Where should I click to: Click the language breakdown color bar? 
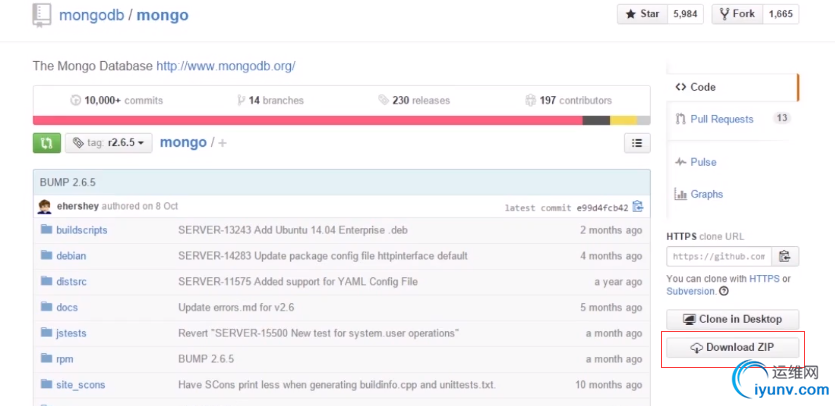pyautogui.click(x=341, y=120)
